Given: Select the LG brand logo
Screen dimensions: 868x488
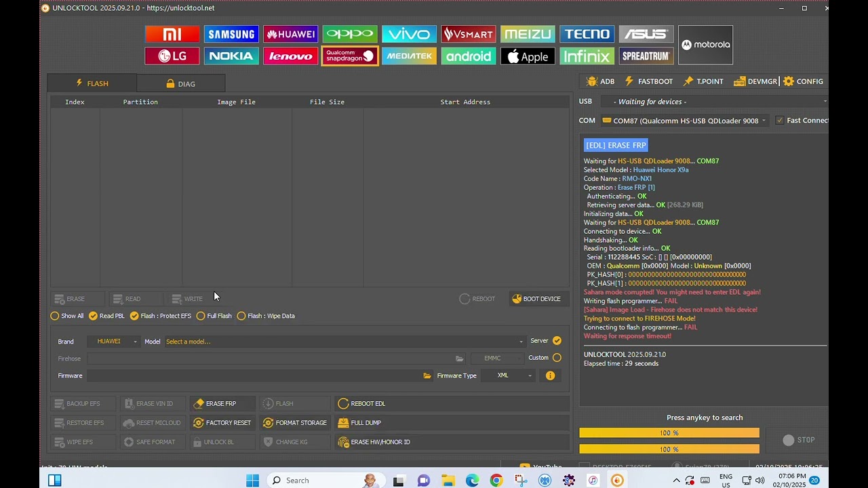Looking at the screenshot, I should click(x=172, y=56).
